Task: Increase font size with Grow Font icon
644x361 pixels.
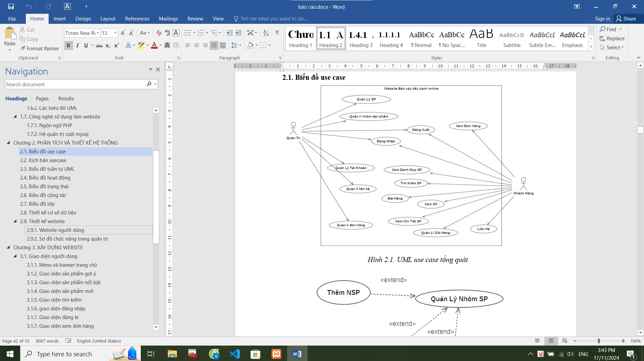Action: (123, 33)
